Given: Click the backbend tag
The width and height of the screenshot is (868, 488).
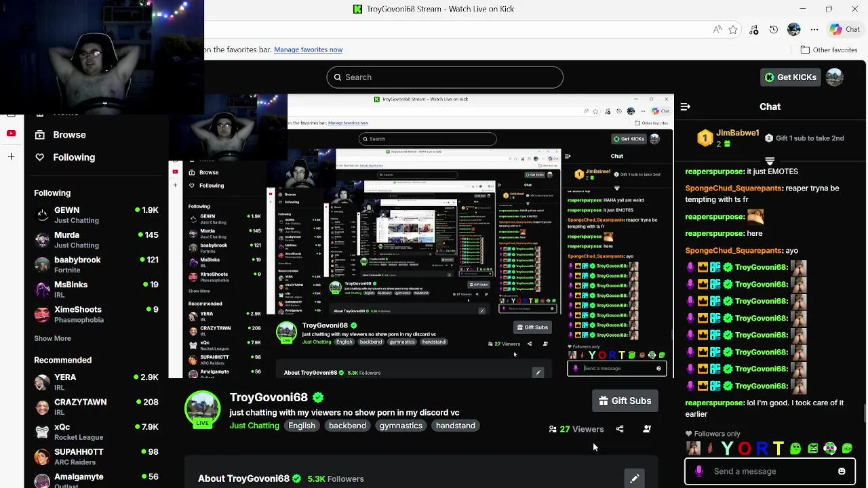Looking at the screenshot, I should (347, 426).
